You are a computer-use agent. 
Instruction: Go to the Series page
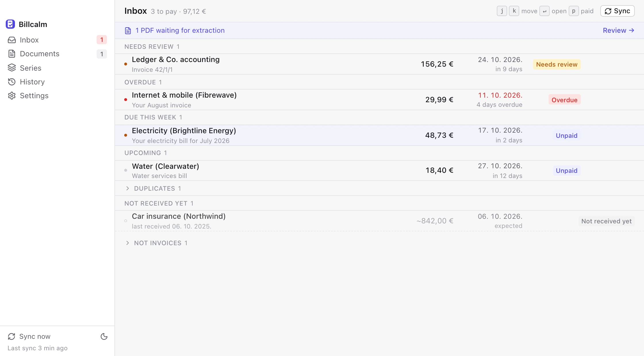(x=57, y=68)
